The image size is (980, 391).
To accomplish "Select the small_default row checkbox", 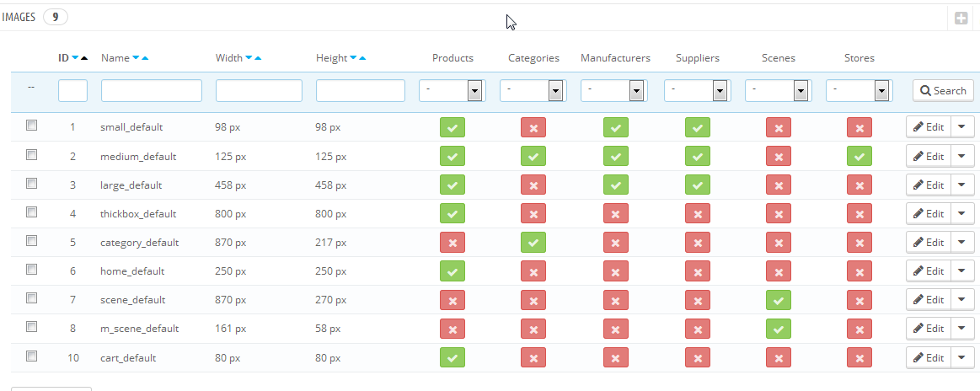I will [32, 126].
